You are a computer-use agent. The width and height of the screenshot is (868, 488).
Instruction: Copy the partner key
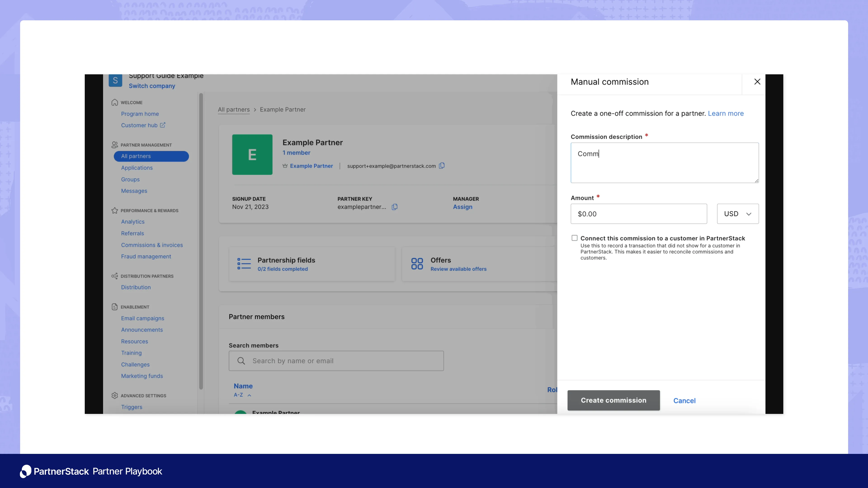click(x=394, y=207)
